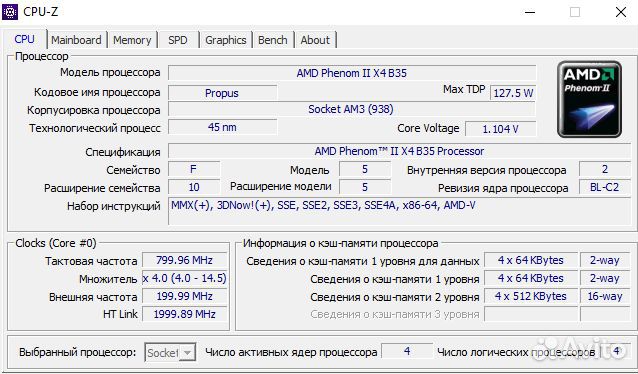Open the SPD tab

[178, 40]
